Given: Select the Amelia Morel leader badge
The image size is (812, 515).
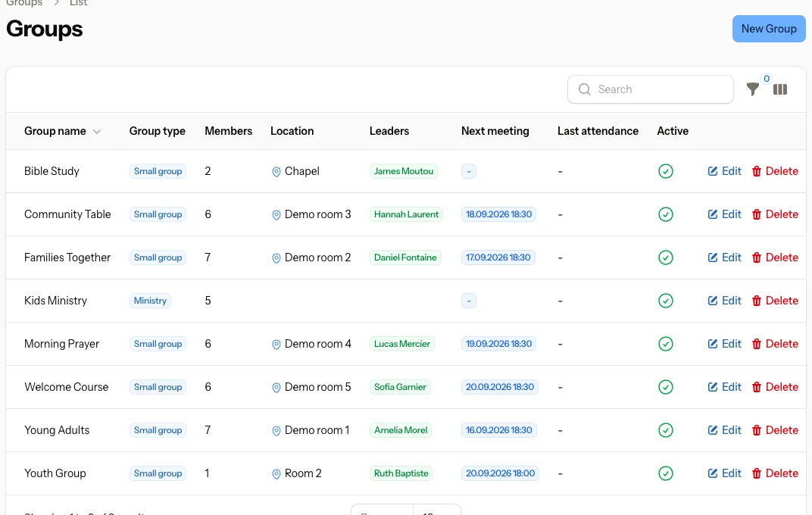Looking at the screenshot, I should click(400, 430).
